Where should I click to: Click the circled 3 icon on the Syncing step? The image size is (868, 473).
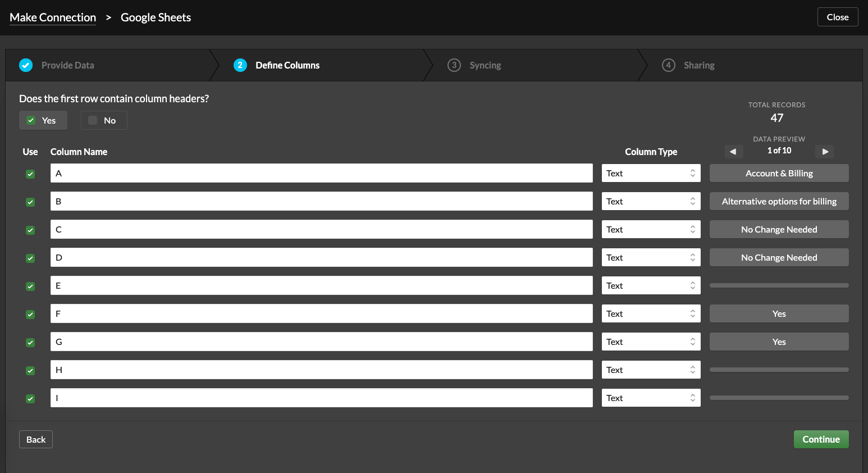(454, 65)
